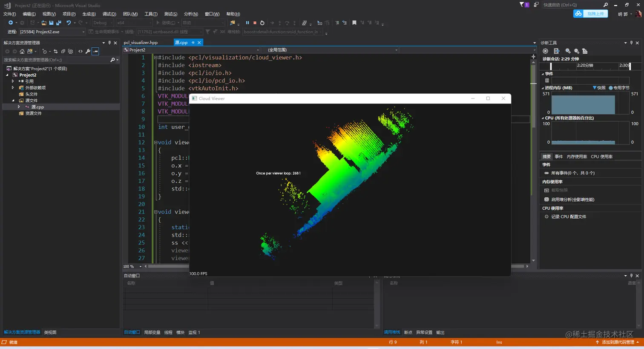Viewport: 644px width, 349px height.
Task: Save the current file
Action: (51, 23)
